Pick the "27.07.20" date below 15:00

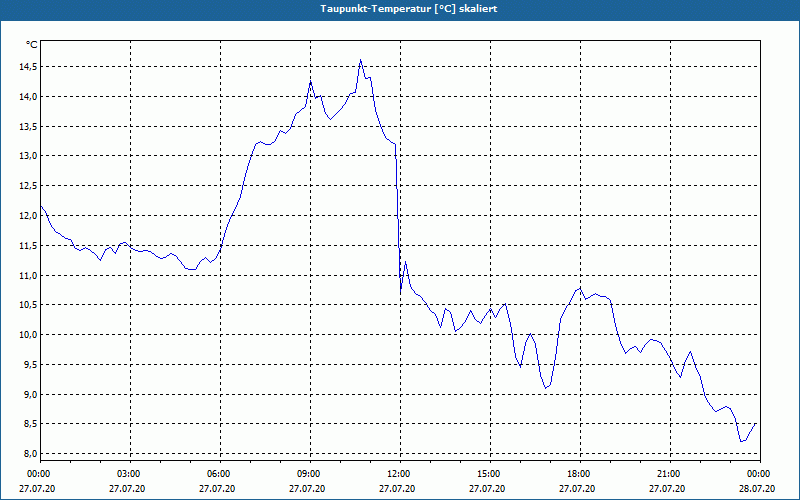(x=487, y=489)
